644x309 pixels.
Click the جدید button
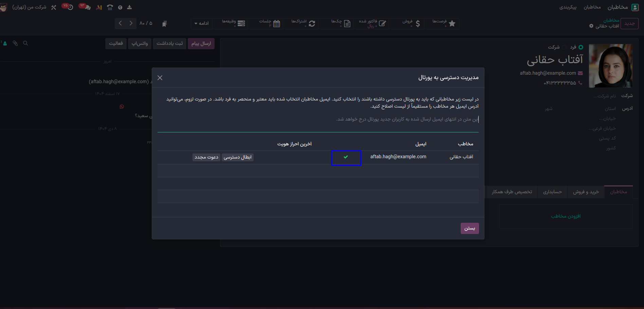click(629, 23)
